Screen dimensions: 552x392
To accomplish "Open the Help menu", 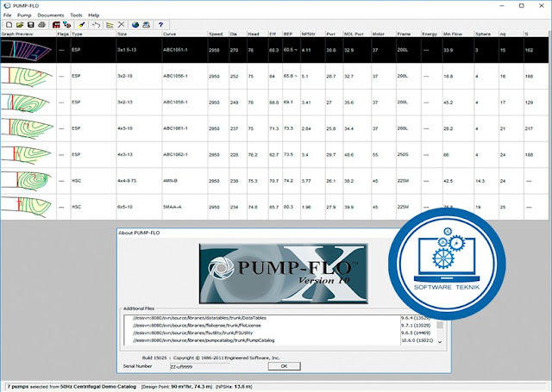I will tap(94, 16).
